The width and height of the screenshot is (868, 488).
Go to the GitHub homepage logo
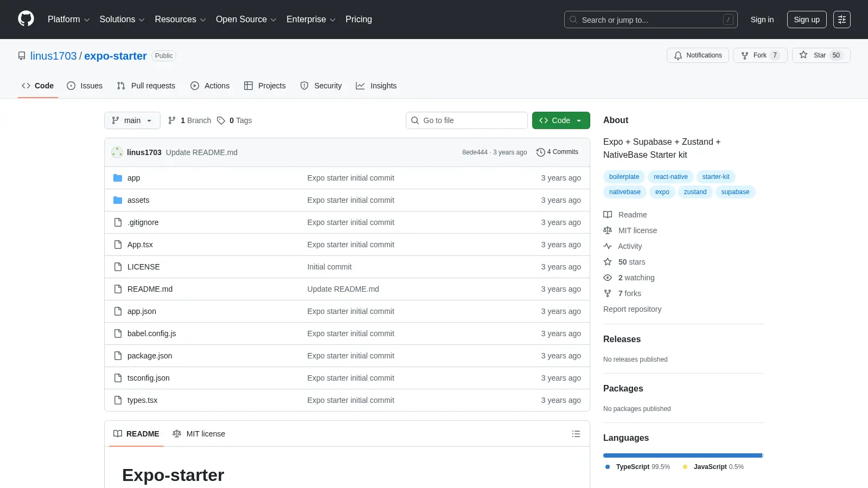(26, 19)
